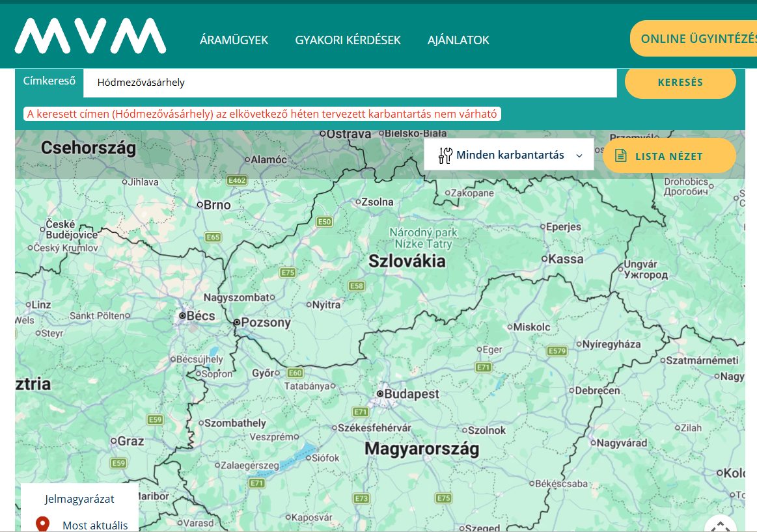The width and height of the screenshot is (757, 532).
Task: Click the MVM logo
Action: [x=90, y=36]
